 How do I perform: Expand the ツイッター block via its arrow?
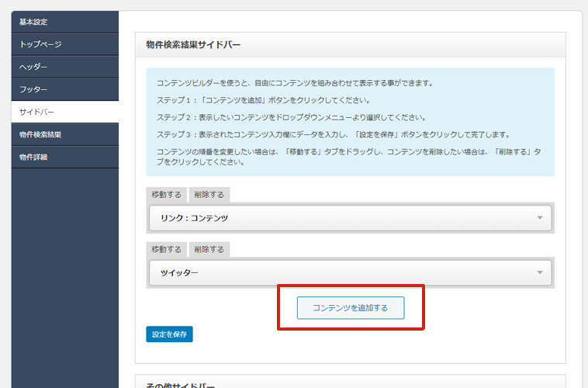tap(540, 272)
